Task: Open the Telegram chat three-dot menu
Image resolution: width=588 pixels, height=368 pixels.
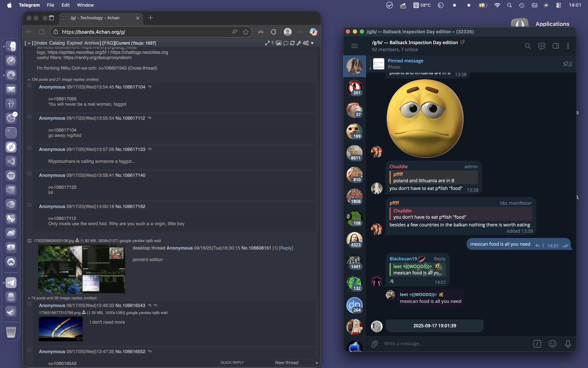Action: pos(568,46)
